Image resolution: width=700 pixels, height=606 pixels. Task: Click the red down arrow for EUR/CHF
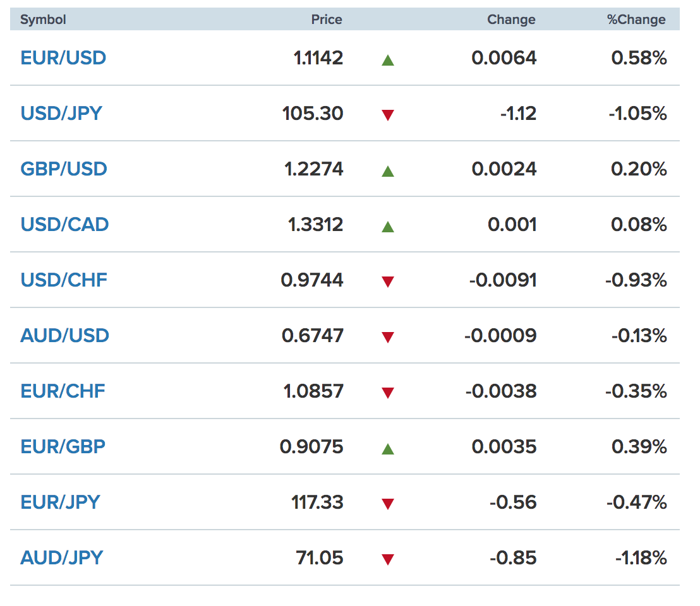(x=387, y=393)
